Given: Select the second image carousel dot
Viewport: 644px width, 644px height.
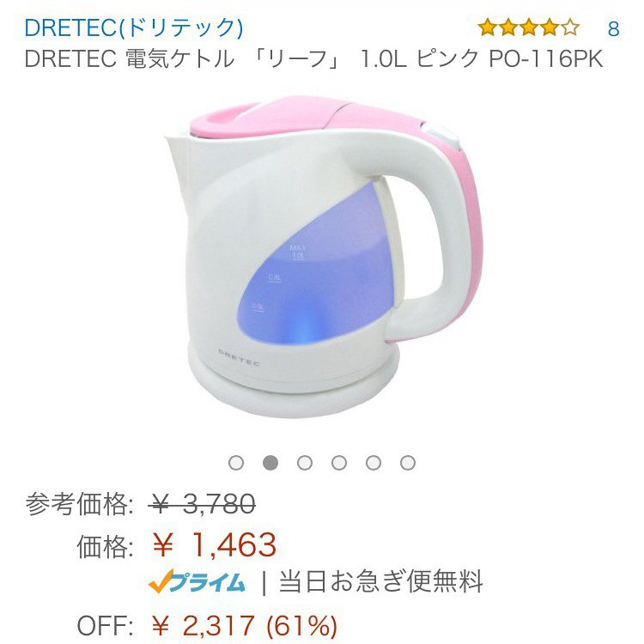Looking at the screenshot, I should click(x=270, y=463).
